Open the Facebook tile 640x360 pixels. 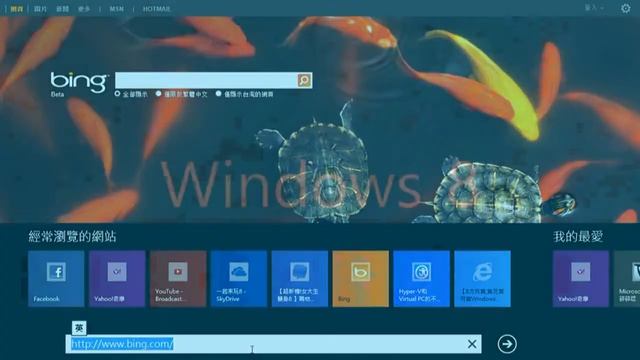(x=56, y=279)
